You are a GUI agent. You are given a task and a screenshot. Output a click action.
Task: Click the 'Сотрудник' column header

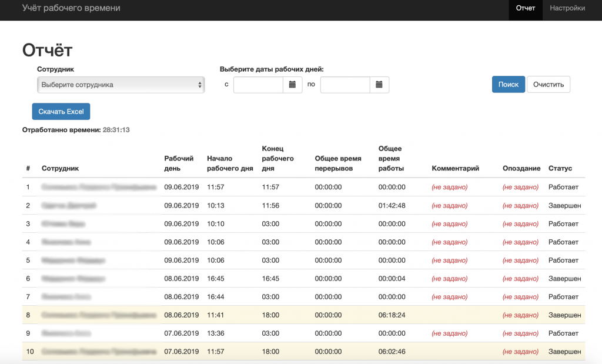(60, 168)
